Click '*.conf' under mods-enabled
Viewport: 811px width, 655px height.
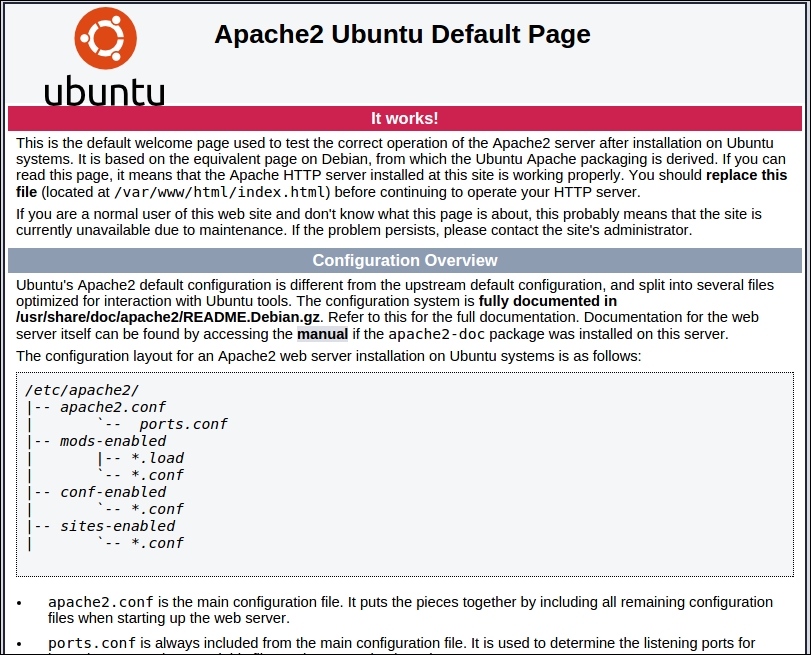pos(157,475)
